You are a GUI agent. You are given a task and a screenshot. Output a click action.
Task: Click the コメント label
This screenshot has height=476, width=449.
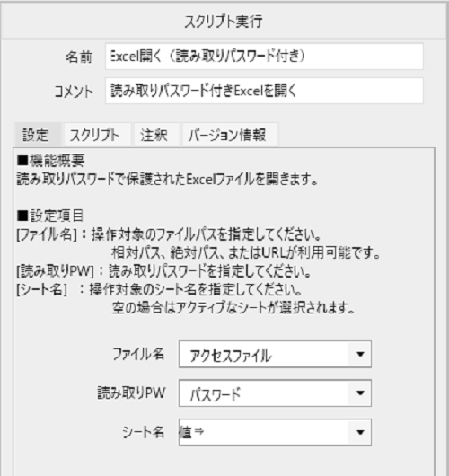tap(74, 92)
